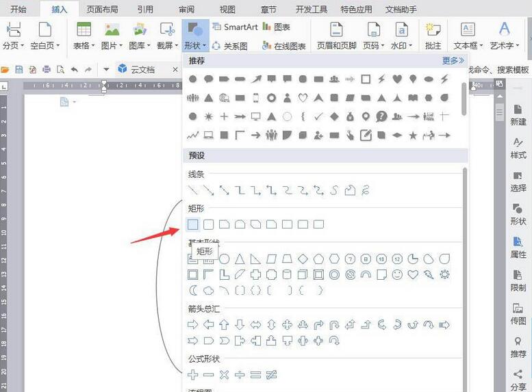Viewport: 532px width, 392px height.
Task: Switch to the 开发工具 tab
Action: point(311,9)
